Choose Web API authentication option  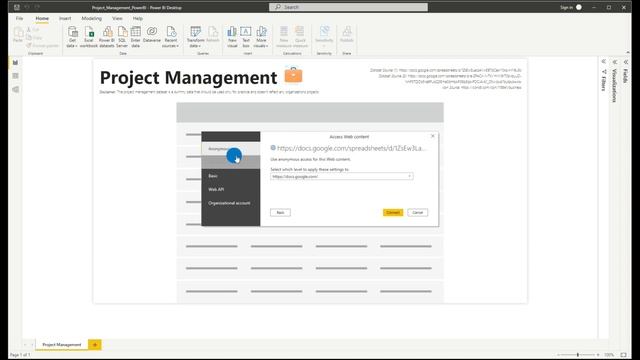[x=231, y=189]
